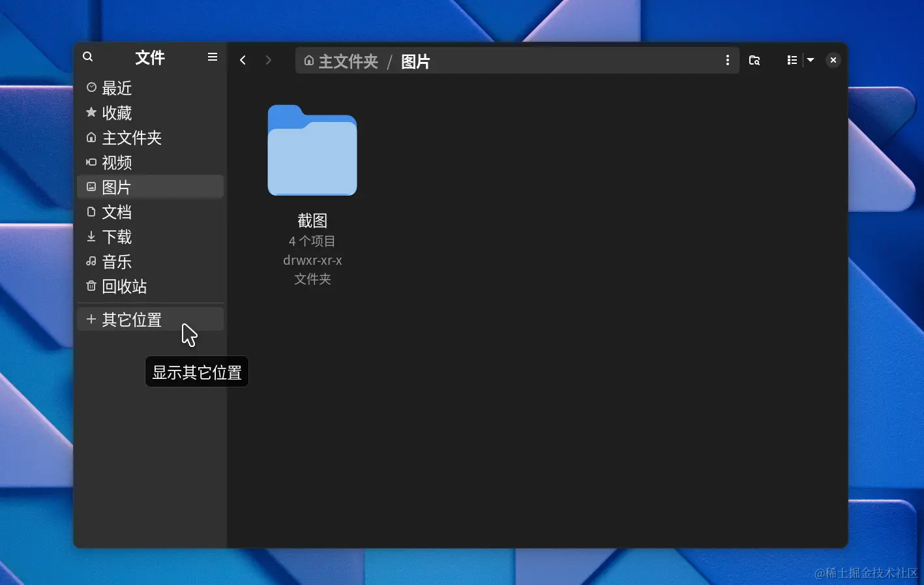Click the camera icon beside 视频
Screen dimensions: 924x585
click(x=91, y=162)
